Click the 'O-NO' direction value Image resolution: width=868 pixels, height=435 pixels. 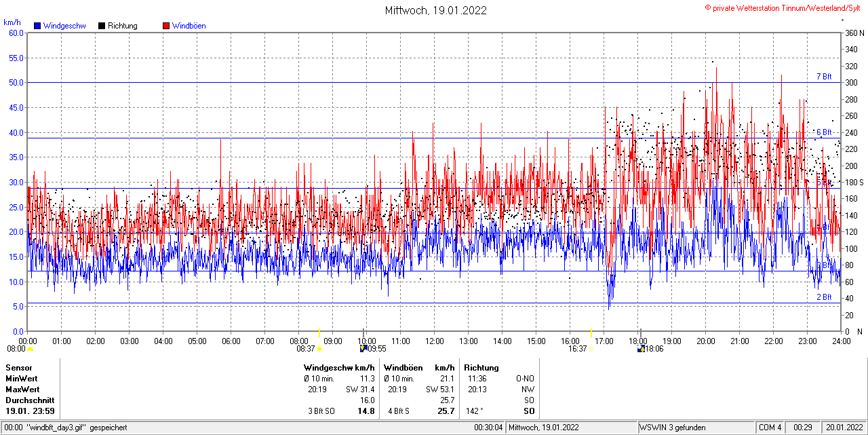[525, 379]
